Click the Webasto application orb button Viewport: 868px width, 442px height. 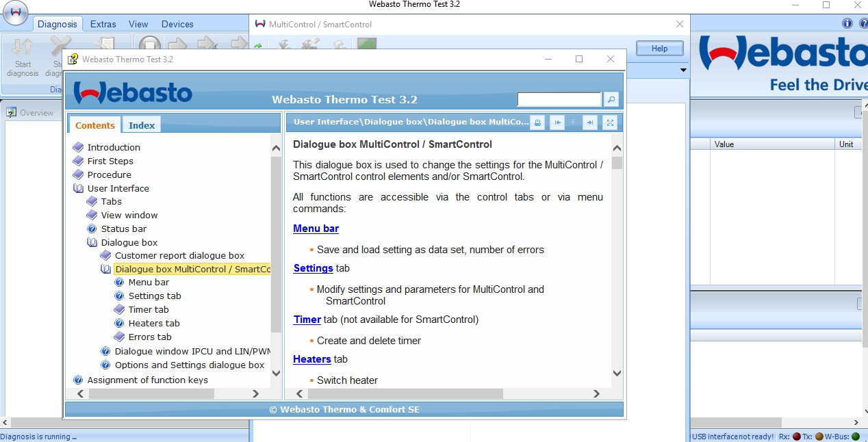tap(15, 12)
